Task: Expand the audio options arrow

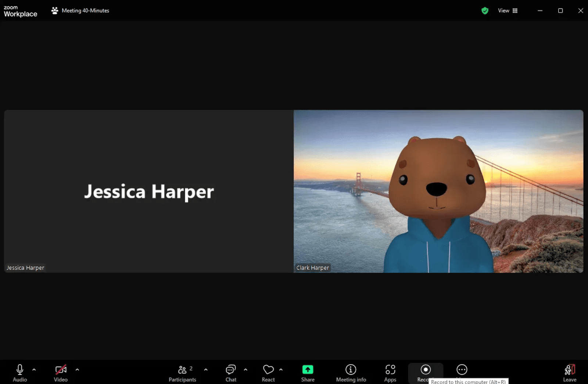Action: tap(34, 370)
